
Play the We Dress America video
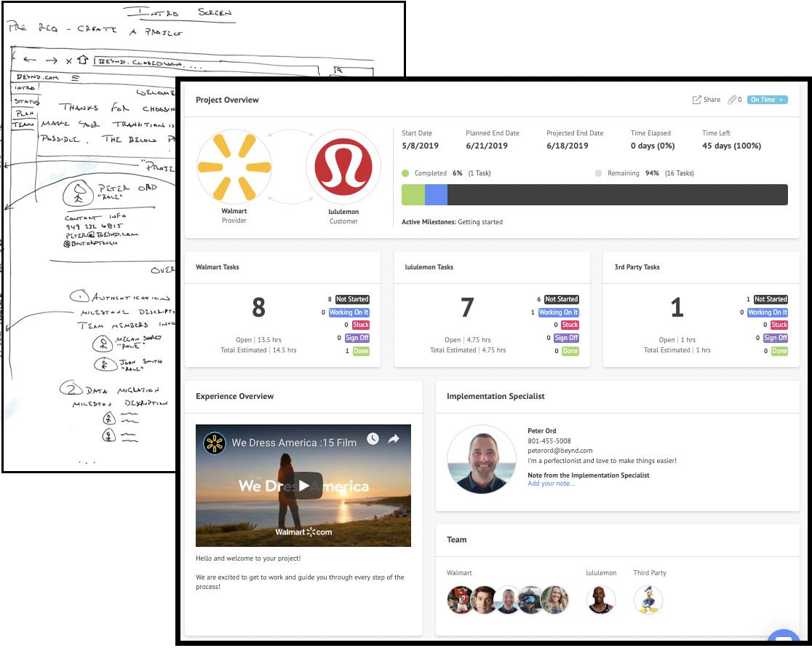click(303, 486)
